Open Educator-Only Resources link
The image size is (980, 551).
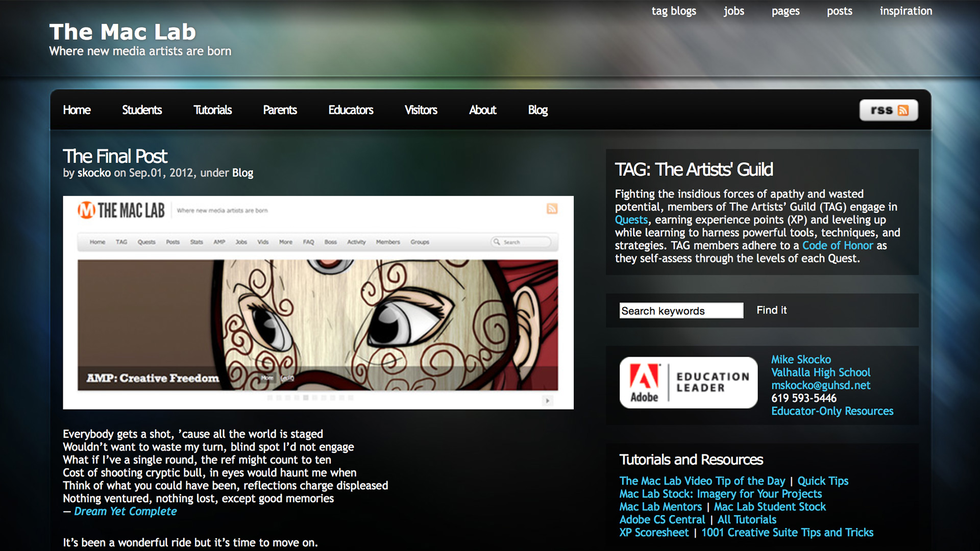point(832,411)
